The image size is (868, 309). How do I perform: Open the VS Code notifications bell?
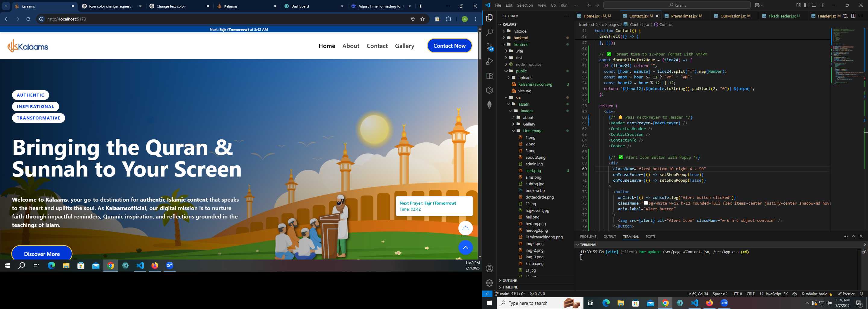tap(861, 294)
